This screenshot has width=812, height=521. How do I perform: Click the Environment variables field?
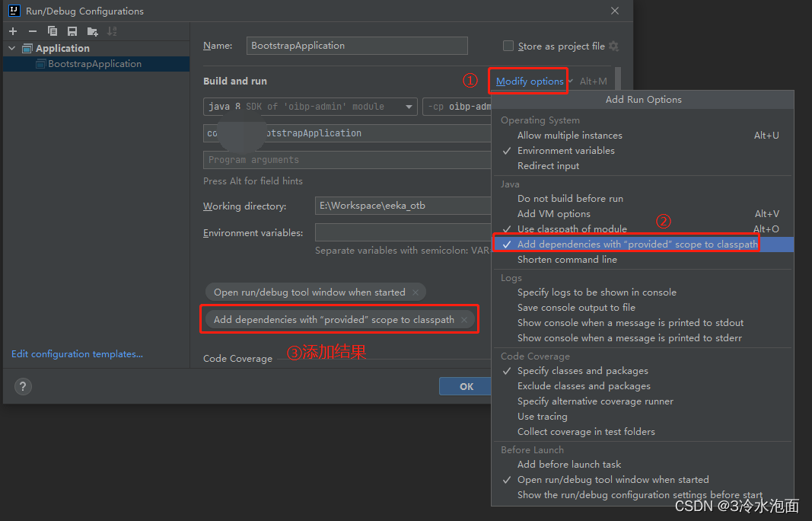pos(403,233)
